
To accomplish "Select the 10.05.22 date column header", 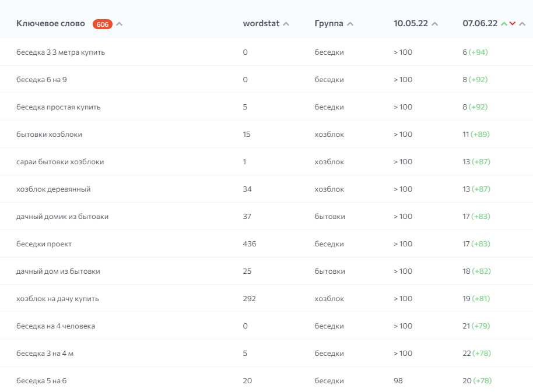I will point(411,23).
